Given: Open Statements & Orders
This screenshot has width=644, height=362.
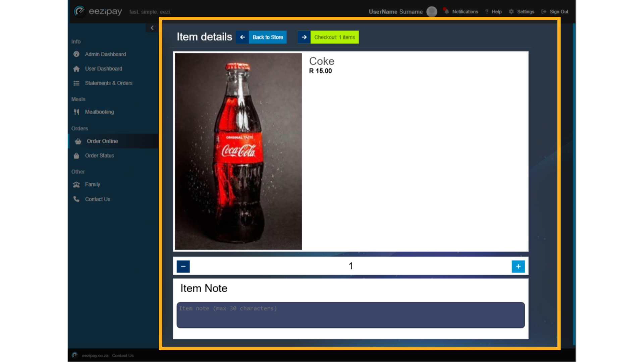Looking at the screenshot, I should click(x=109, y=83).
